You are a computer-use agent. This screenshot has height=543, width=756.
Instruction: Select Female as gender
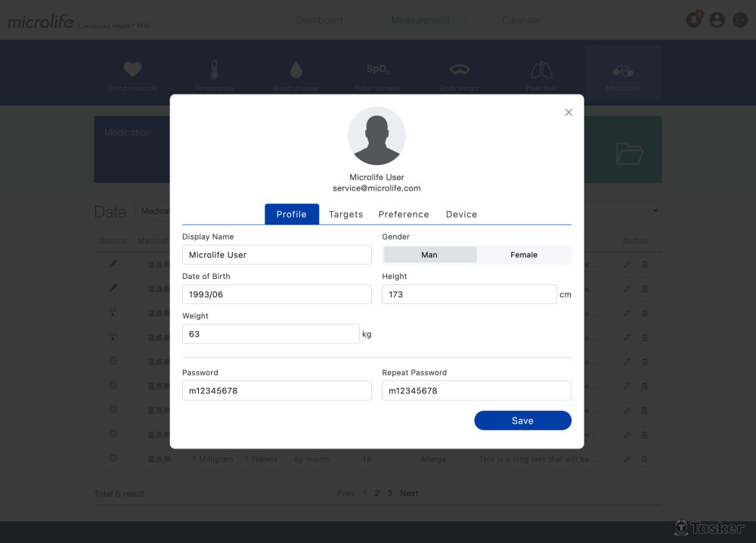[524, 255]
